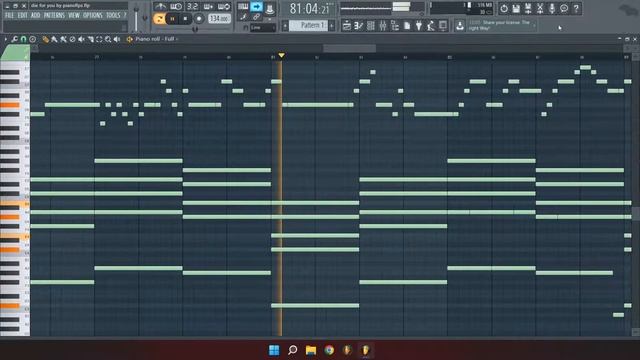640x360 pixels.
Task: Click the orange playhead marker on timeline
Action: point(281,55)
